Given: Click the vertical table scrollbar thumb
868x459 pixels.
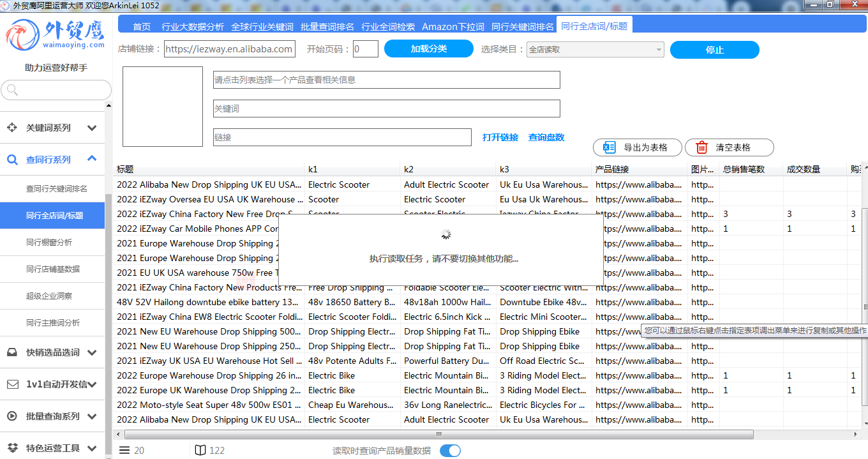Looking at the screenshot, I should point(864,306).
